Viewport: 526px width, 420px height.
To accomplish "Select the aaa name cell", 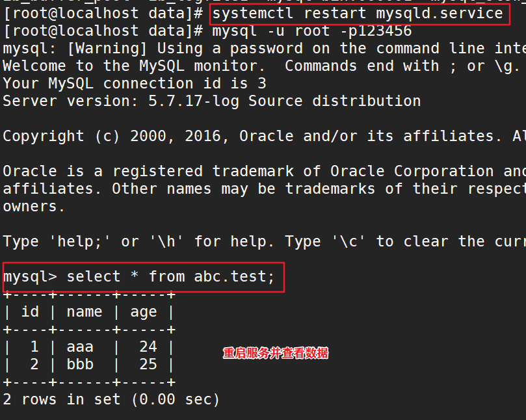I will click(80, 347).
